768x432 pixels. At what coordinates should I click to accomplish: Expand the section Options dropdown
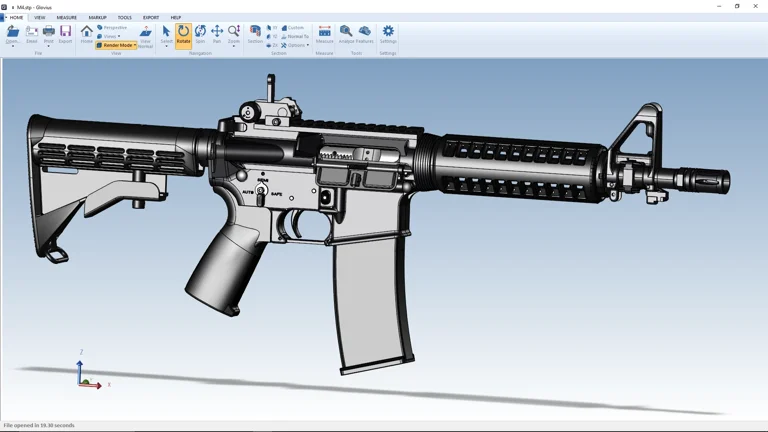(296, 45)
